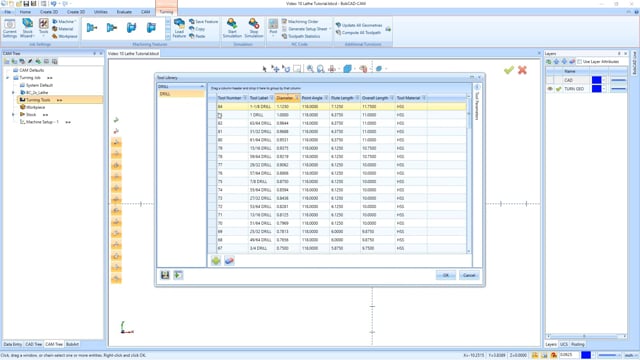Click the CAD layer blue color swatch

596,80
